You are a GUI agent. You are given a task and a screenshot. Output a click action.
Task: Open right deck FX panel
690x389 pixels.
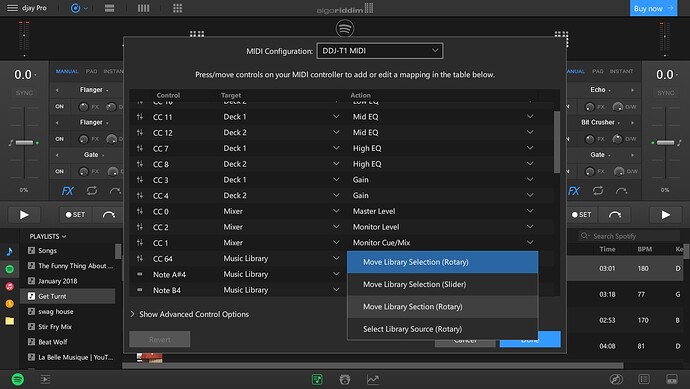(x=574, y=191)
